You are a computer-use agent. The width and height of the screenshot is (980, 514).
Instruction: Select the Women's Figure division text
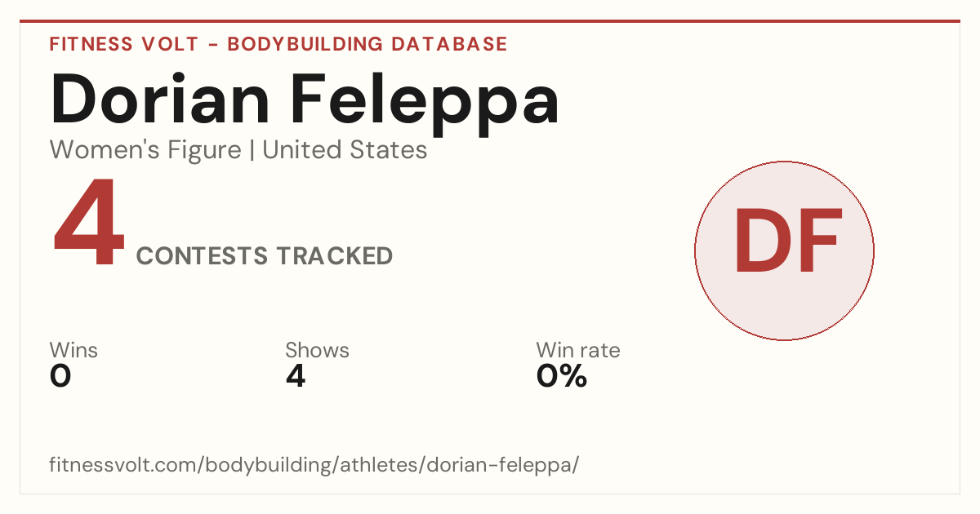coord(145,150)
